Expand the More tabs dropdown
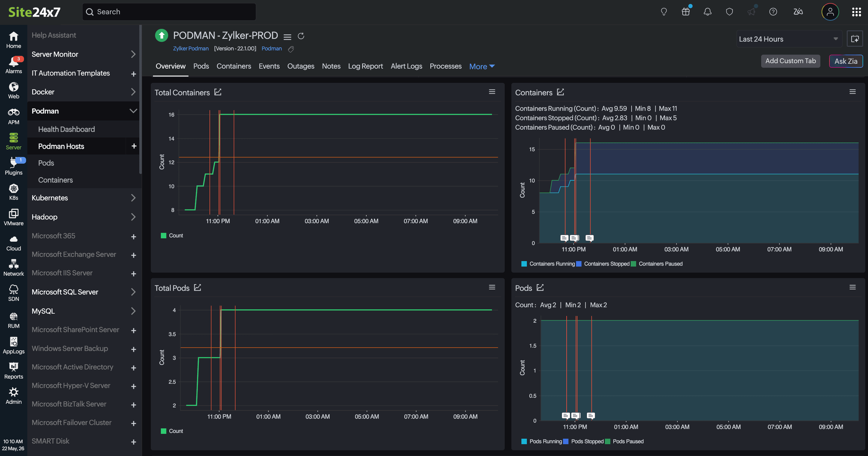This screenshot has height=456, width=868. (482, 66)
